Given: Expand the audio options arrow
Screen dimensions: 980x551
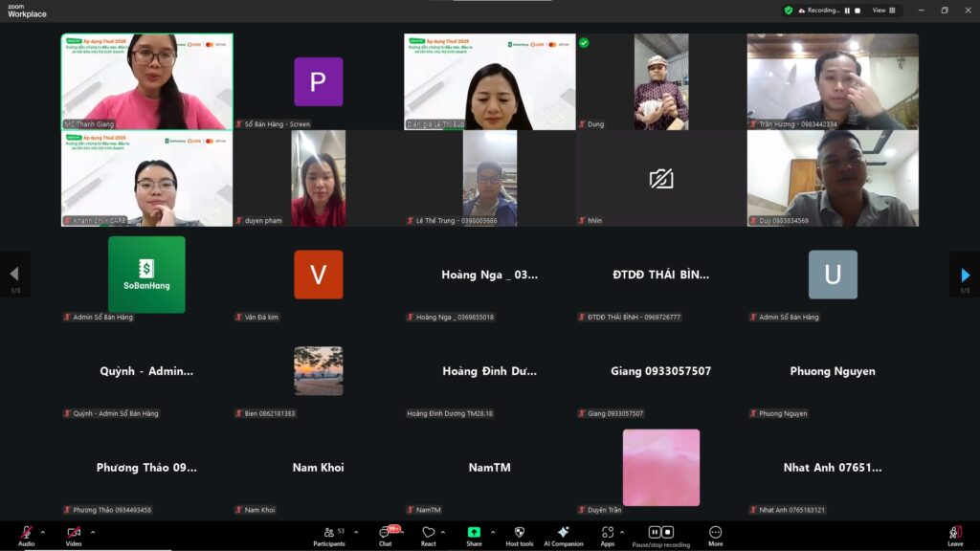Looking at the screenshot, I should [42, 532].
